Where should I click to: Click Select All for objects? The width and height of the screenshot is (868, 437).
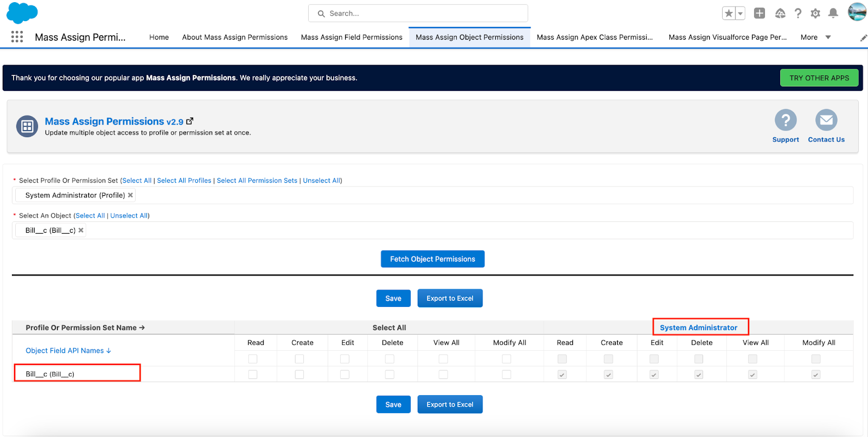[91, 216]
